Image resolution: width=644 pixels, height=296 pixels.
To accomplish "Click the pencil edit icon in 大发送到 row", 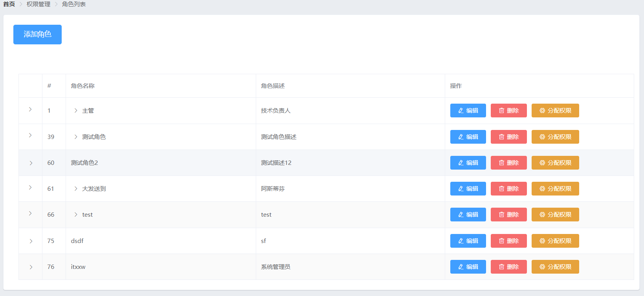I will click(x=461, y=189).
